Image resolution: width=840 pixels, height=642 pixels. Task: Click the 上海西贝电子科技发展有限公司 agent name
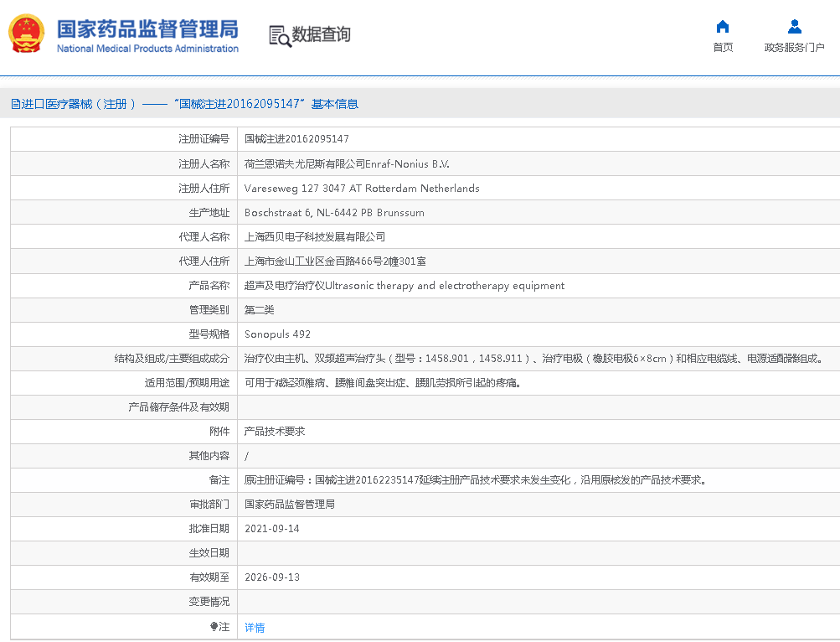tap(315, 237)
